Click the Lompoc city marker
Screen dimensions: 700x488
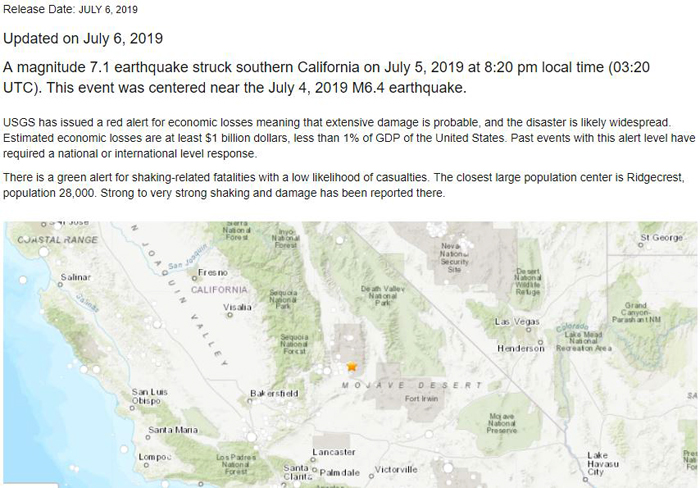pos(146,465)
